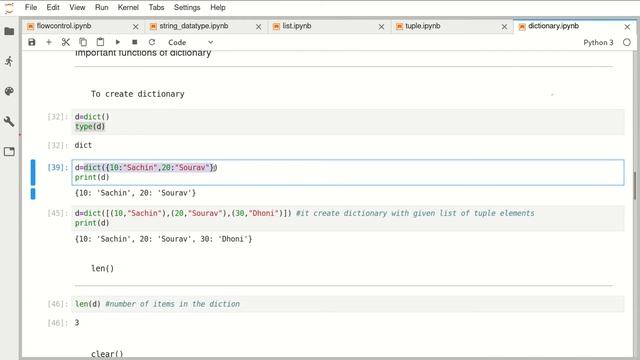Click the len(d) code cell

pos(348,304)
